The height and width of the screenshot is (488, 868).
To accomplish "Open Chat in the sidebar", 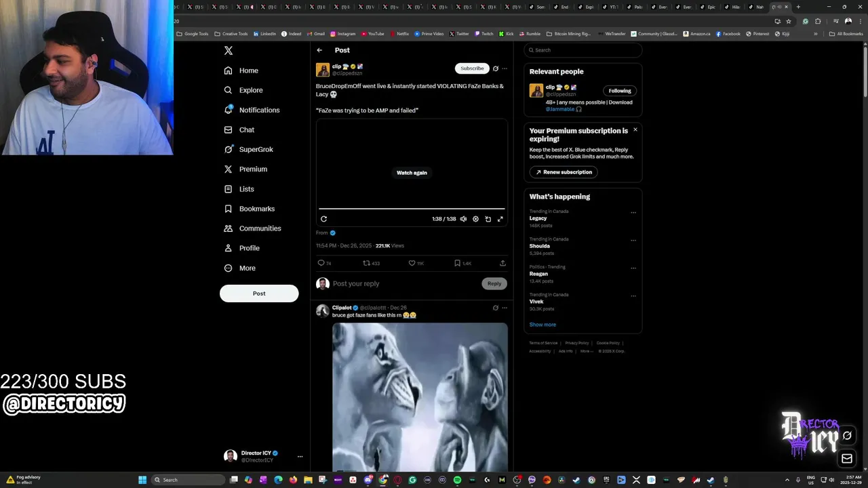I will pos(239,129).
